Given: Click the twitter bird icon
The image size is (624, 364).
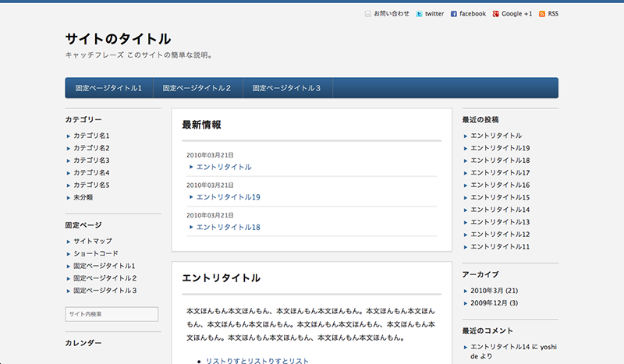Looking at the screenshot, I should point(420,14).
